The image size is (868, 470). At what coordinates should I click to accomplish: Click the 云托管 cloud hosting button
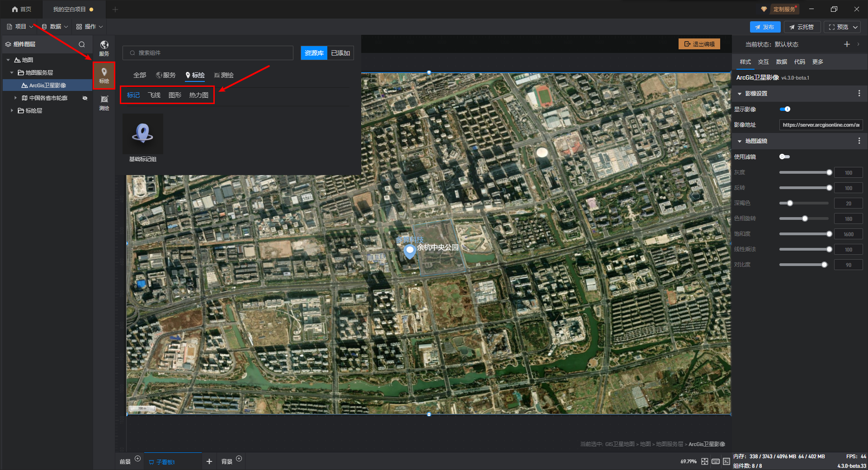tap(802, 27)
